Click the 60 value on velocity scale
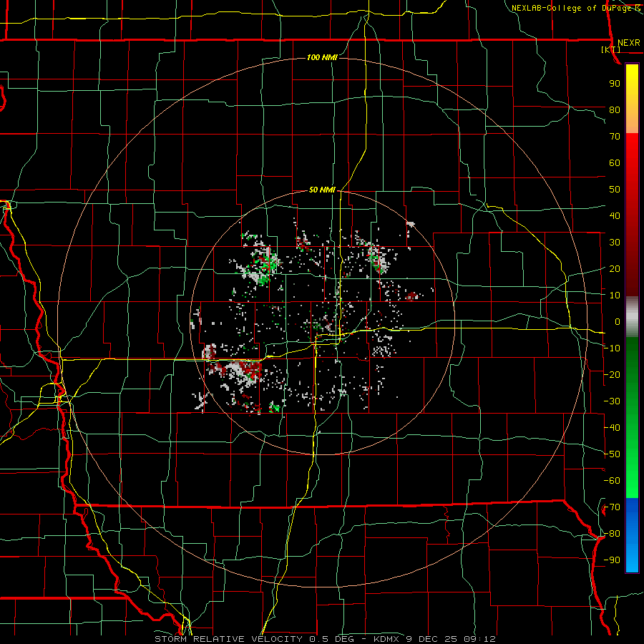 tap(615, 163)
